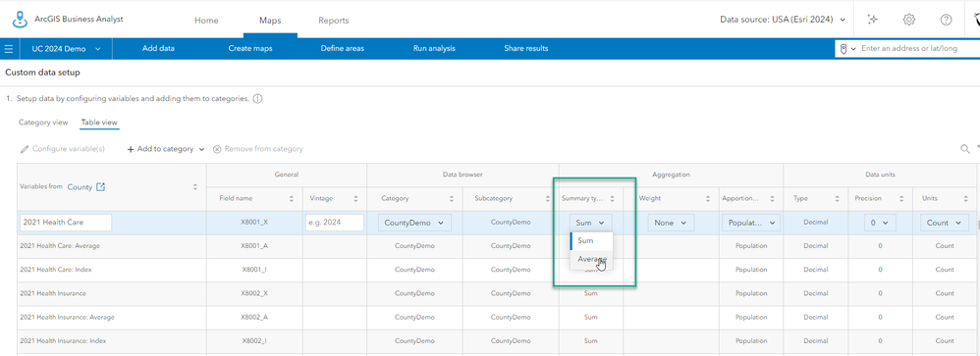Click the X8002_X field name cell
Viewport: 980px width, 356px height.
point(254,293)
